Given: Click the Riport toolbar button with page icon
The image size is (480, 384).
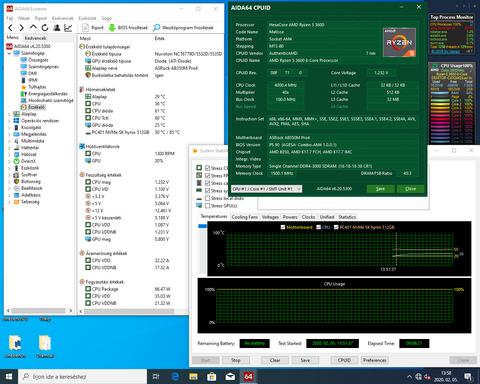Looking at the screenshot, I should (93, 28).
